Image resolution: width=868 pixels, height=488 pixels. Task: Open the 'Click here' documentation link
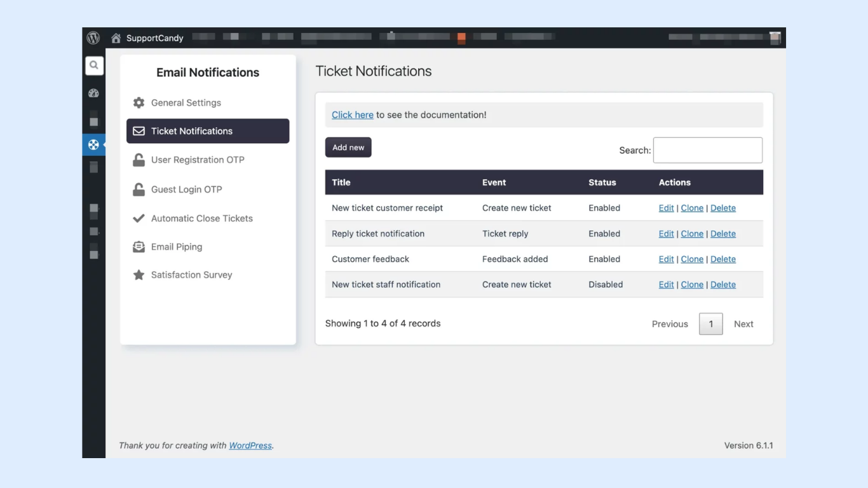tap(352, 115)
